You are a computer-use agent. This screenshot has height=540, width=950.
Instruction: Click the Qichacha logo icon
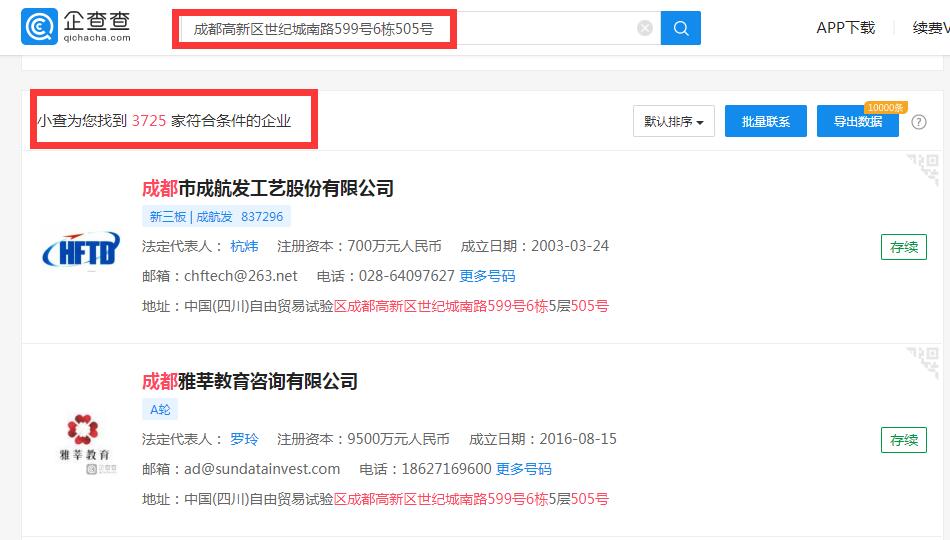pyautogui.click(x=39, y=27)
